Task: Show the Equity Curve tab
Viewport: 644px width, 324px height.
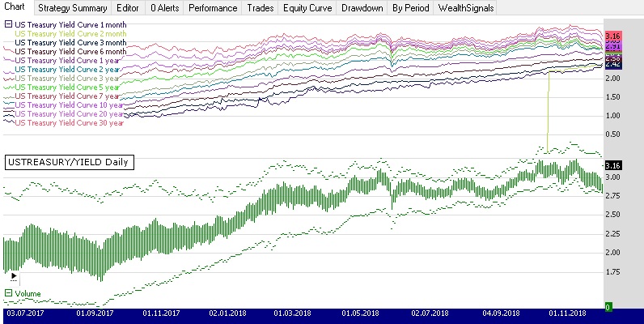Action: coord(307,8)
